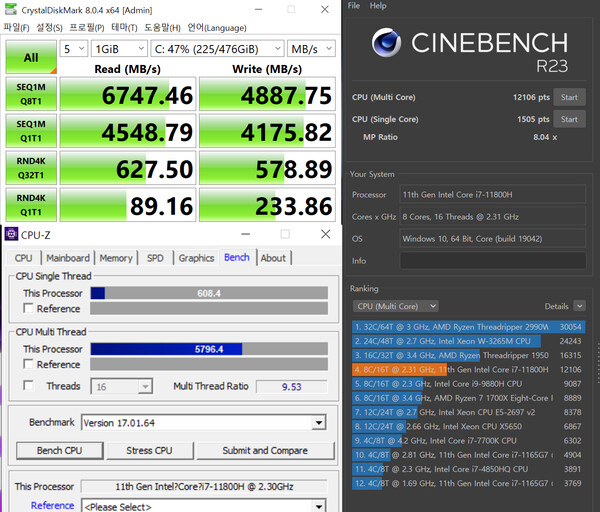600x512 pixels.
Task: Start the Cinebench CPU Multi Core test
Action: [x=569, y=97]
